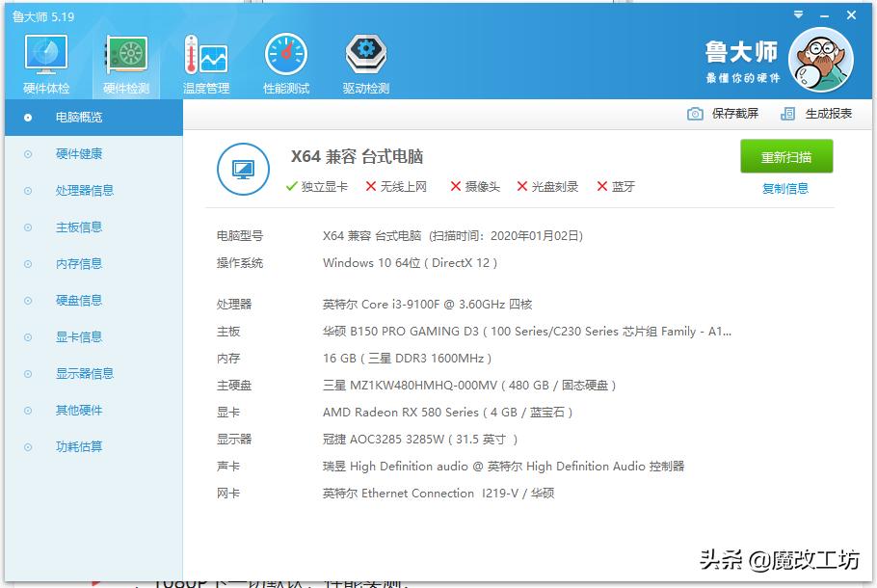The height and width of the screenshot is (588, 877).
Task: Launch 性能测试 performance test
Action: [x=284, y=61]
